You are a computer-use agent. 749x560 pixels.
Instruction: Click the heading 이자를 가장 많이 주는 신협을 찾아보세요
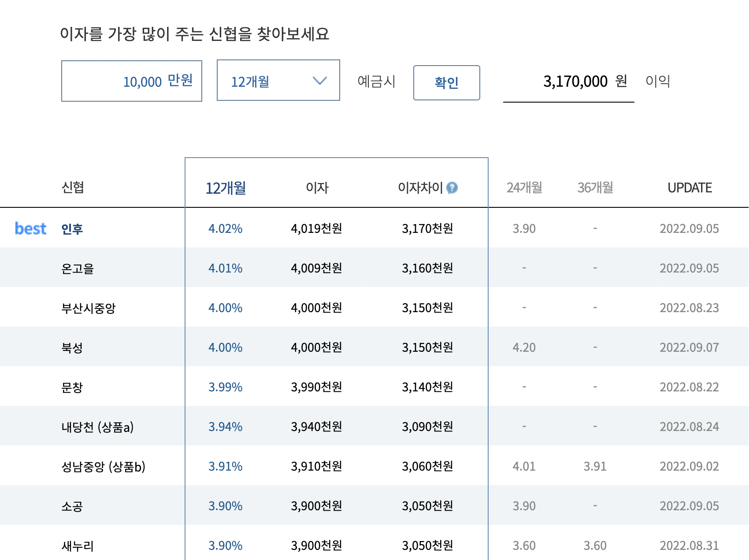tap(194, 34)
